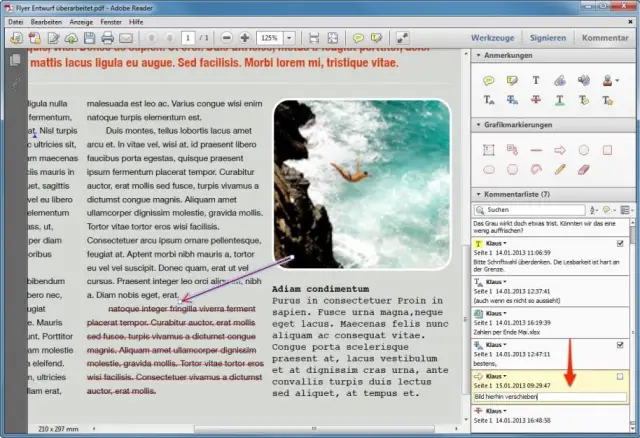Open the Werkzeuge panel
640x438 pixels.
click(492, 38)
